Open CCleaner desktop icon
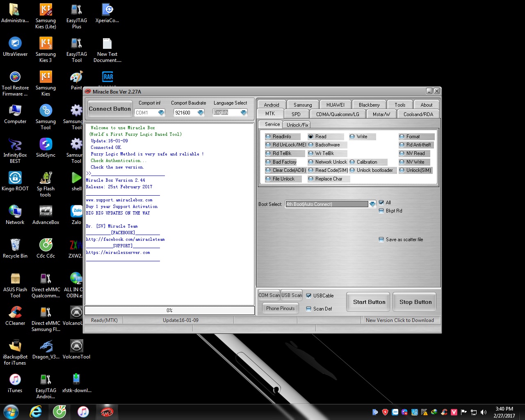Image resolution: width=525 pixels, height=420 pixels. click(15, 315)
